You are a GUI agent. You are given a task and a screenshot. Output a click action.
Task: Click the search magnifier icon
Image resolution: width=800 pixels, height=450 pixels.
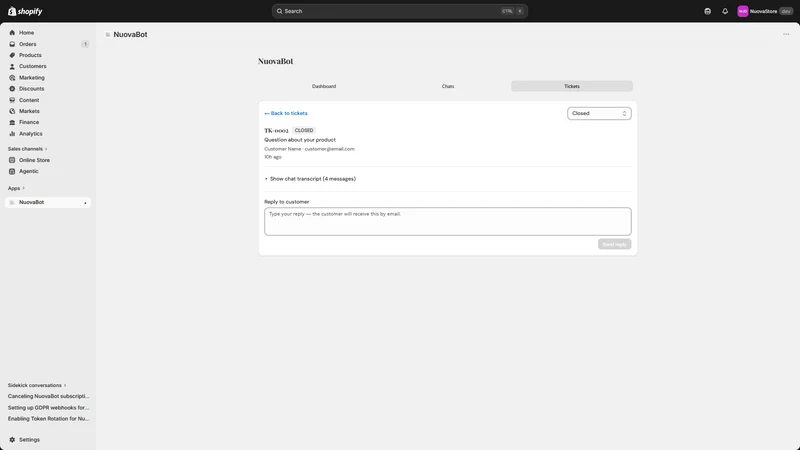(280, 11)
